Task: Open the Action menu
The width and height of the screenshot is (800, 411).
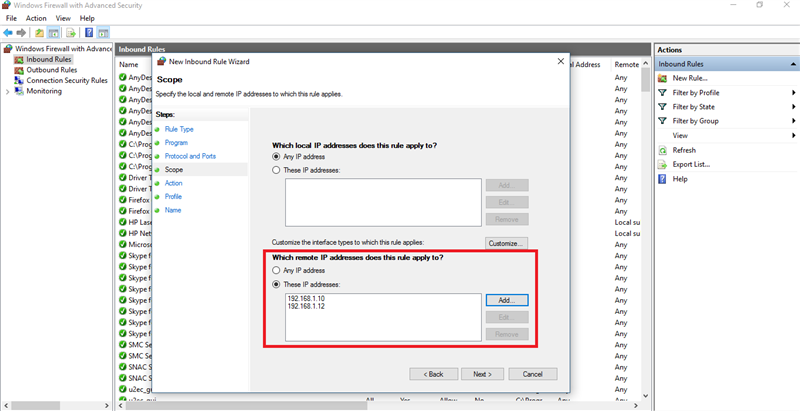Action: tap(36, 18)
